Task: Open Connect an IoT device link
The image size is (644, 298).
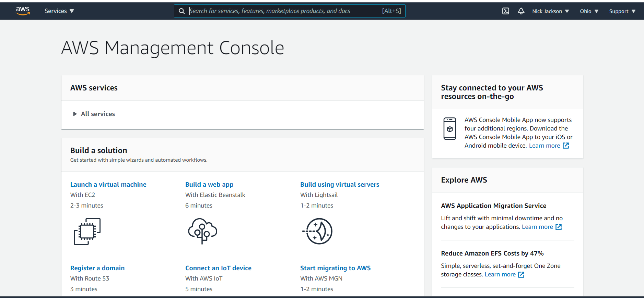Action: pos(218,268)
